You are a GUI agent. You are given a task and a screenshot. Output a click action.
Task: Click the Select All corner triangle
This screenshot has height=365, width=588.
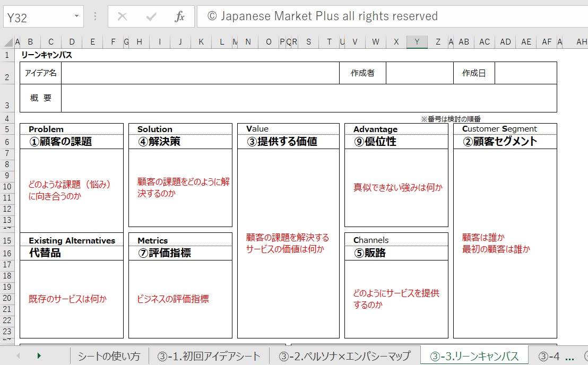click(x=8, y=42)
